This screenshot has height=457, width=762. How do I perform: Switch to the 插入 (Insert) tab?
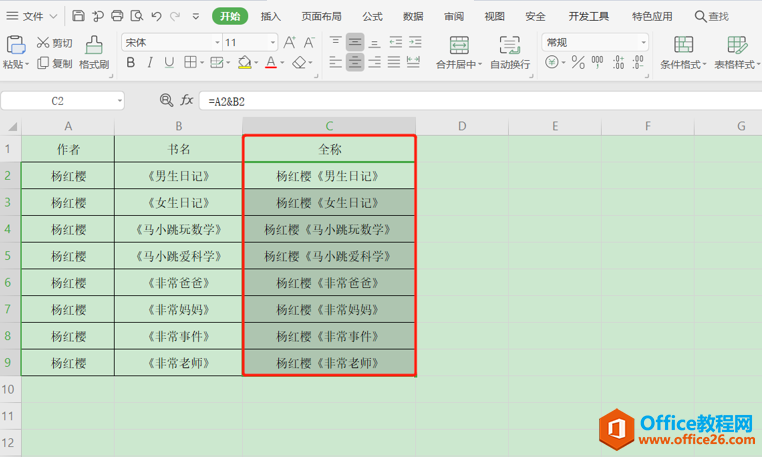coord(271,17)
